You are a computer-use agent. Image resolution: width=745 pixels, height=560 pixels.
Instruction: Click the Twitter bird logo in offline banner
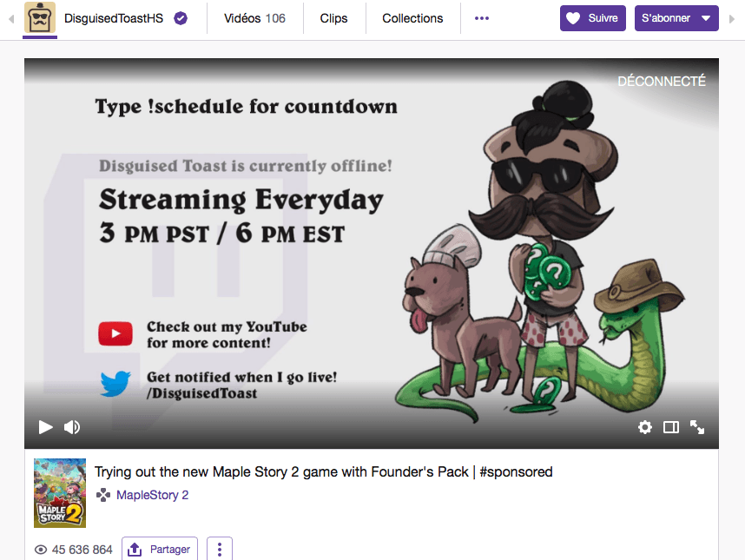tap(116, 383)
